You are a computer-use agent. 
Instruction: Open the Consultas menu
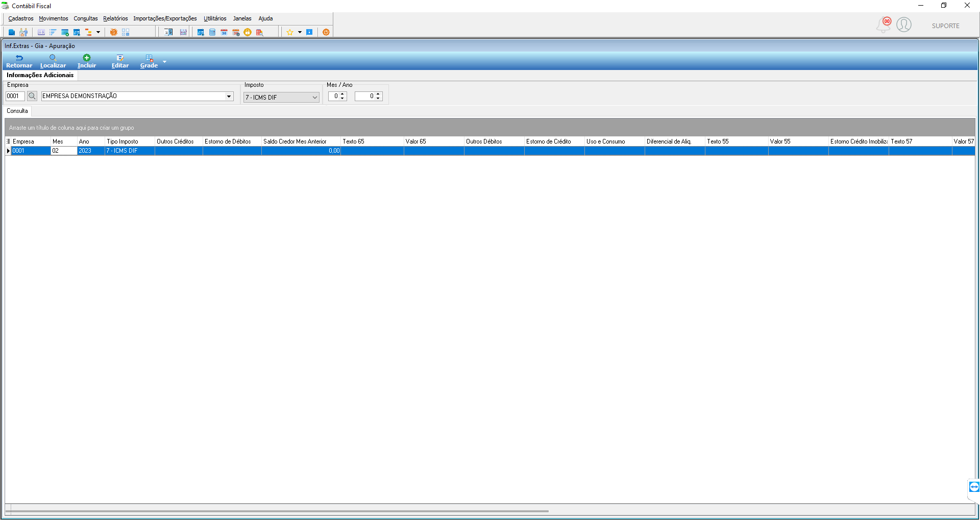(86, 18)
